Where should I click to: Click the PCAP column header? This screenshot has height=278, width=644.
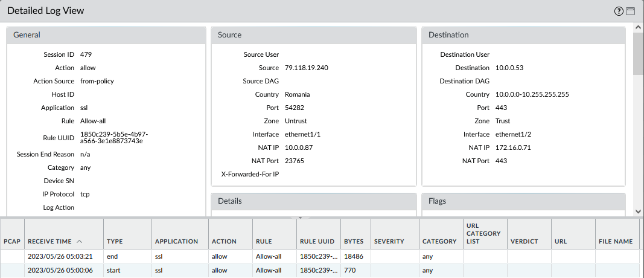[x=12, y=241]
